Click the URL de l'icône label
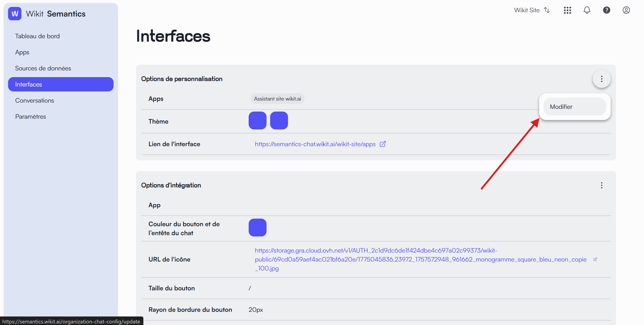Screen dimensions: 644x325 coord(169,259)
